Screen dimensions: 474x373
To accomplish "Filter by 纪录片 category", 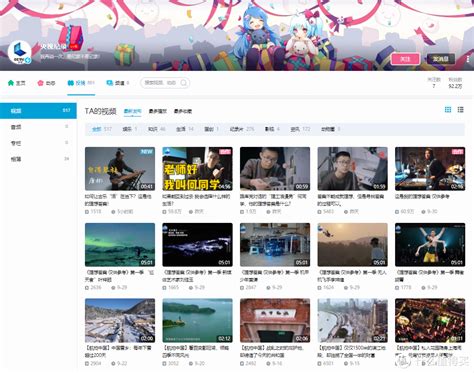I will 242,129.
